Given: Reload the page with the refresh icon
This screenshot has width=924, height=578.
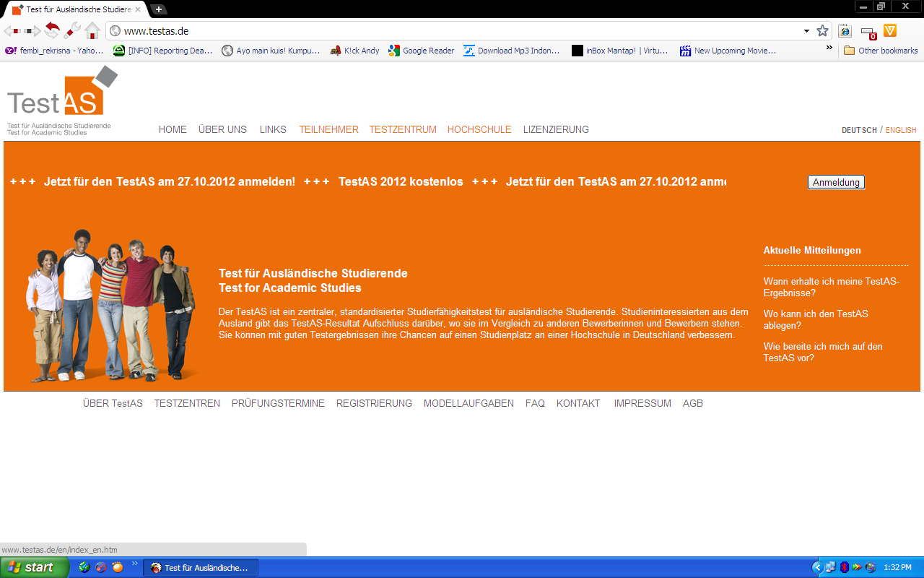Looking at the screenshot, I should tap(52, 30).
